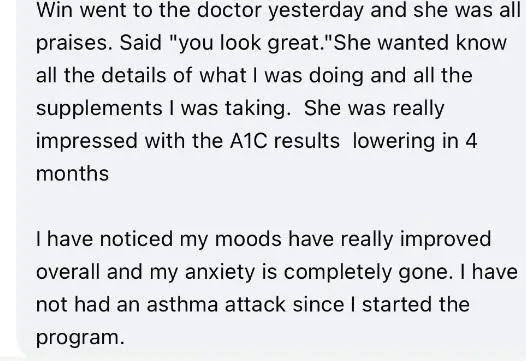This screenshot has height=361, width=526.
Task: Click the word "moods" in the second paragraph
Action: point(248,239)
